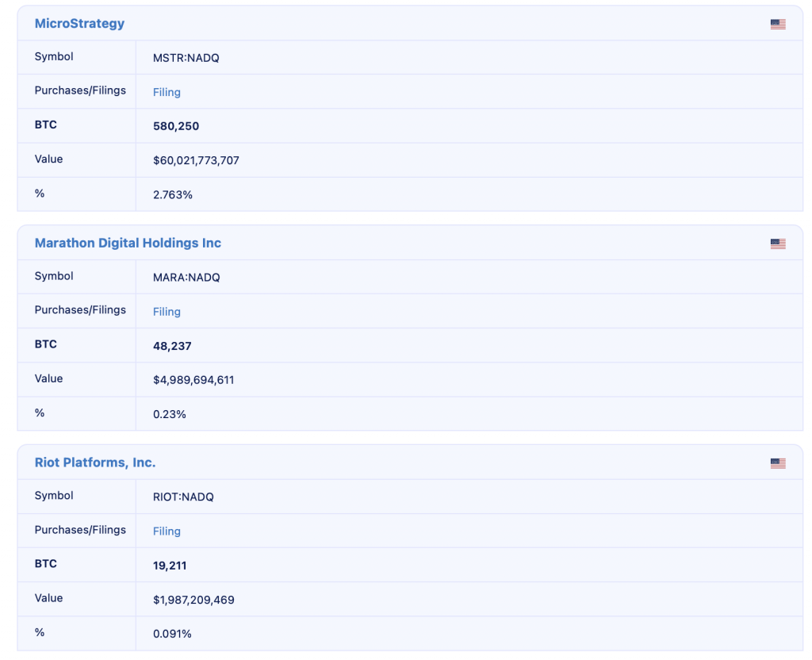This screenshot has height=660, width=812.
Task: Click the $4,989,694,611 value
Action: [193, 380]
